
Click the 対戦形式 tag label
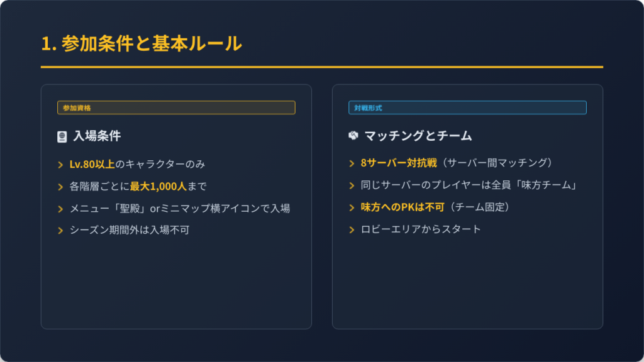pyautogui.click(x=368, y=108)
